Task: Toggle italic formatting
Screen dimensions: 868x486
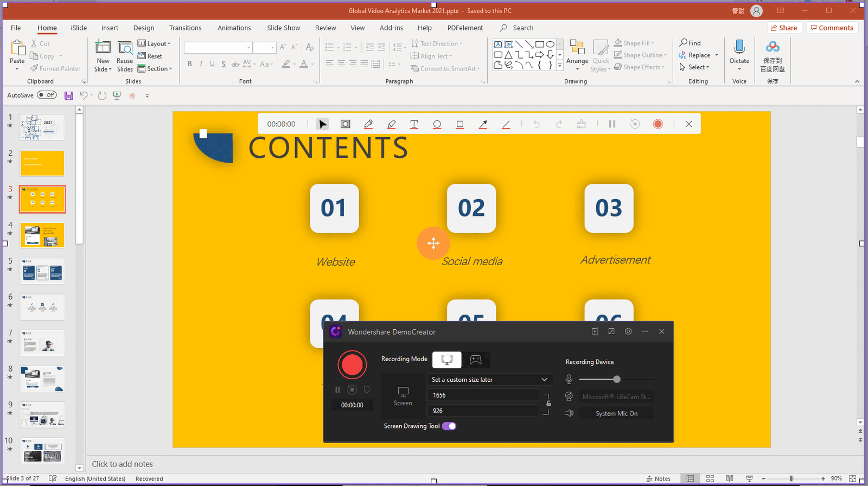Action: (201, 64)
